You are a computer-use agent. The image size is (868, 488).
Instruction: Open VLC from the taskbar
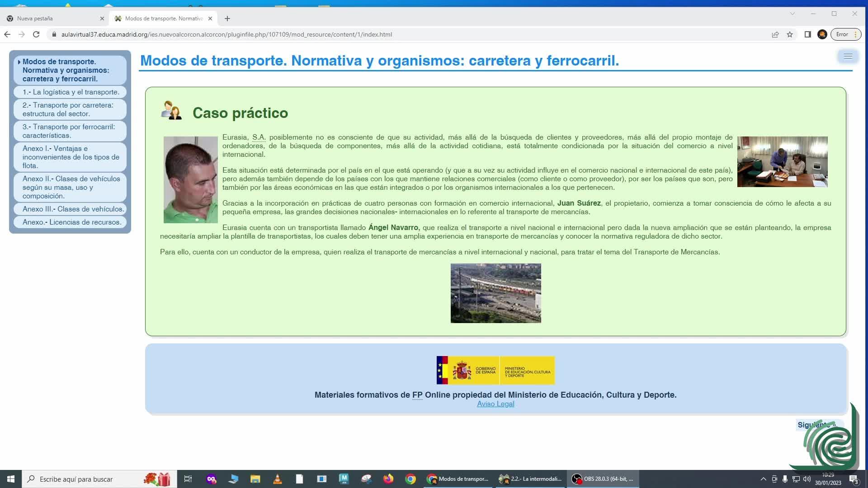(x=278, y=479)
